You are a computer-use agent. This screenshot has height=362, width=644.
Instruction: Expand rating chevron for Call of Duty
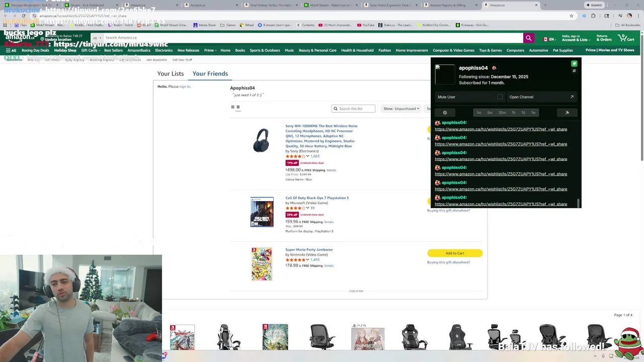[x=307, y=208]
